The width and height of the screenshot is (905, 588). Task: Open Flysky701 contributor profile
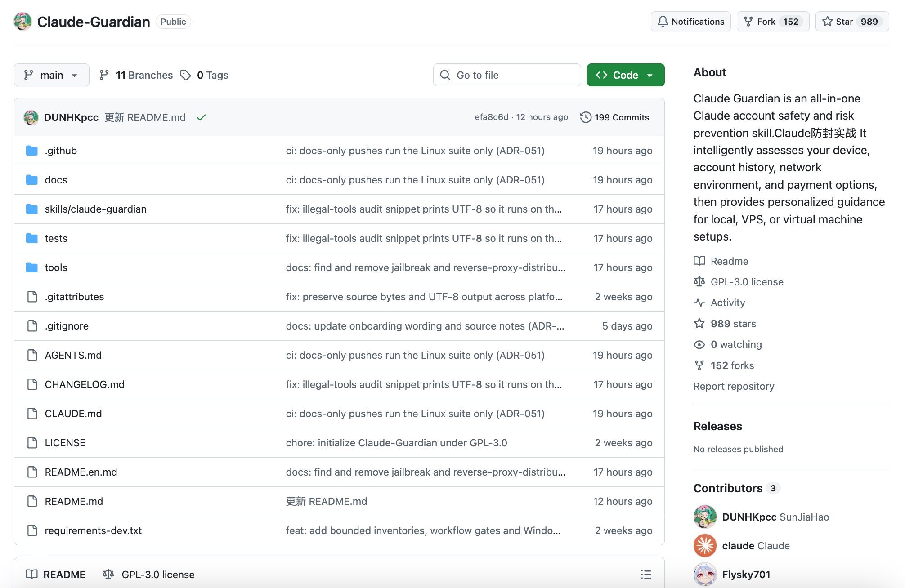click(x=746, y=575)
